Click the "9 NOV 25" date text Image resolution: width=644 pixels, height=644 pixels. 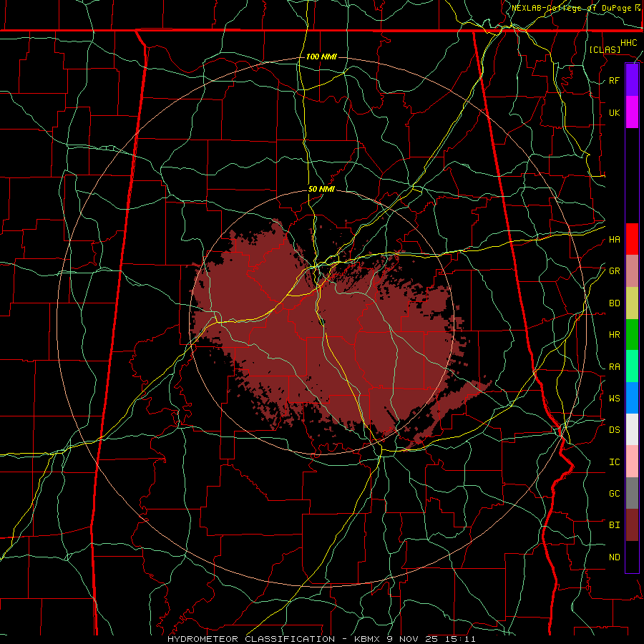[x=413, y=639]
